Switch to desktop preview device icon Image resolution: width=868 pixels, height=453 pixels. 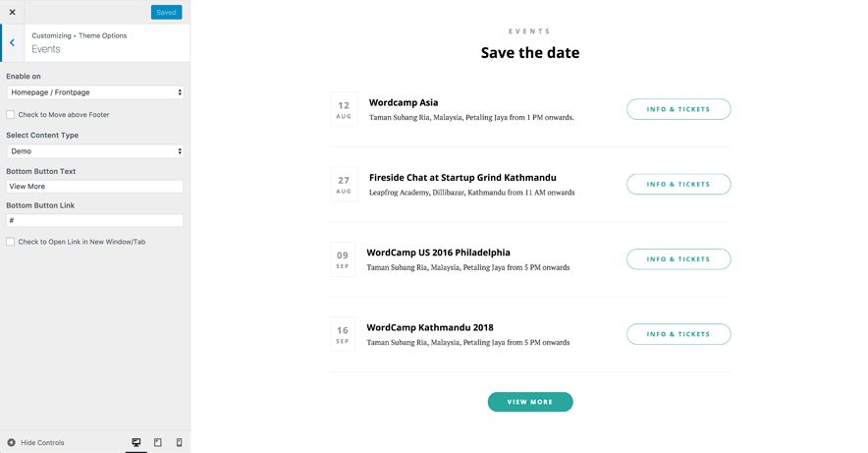[x=136, y=442]
